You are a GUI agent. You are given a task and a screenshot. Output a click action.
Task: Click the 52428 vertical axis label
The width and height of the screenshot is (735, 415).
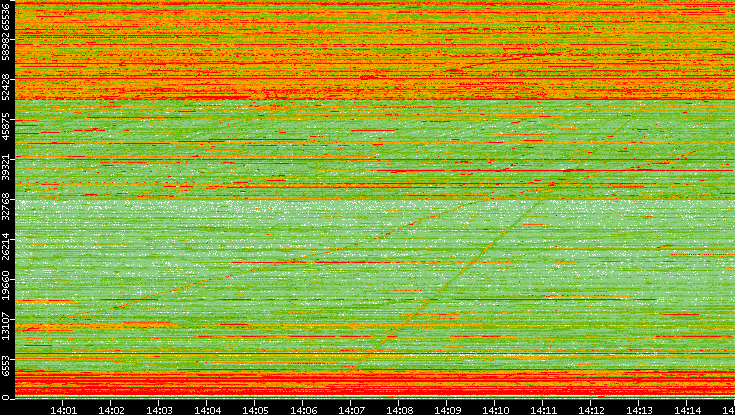point(5,89)
